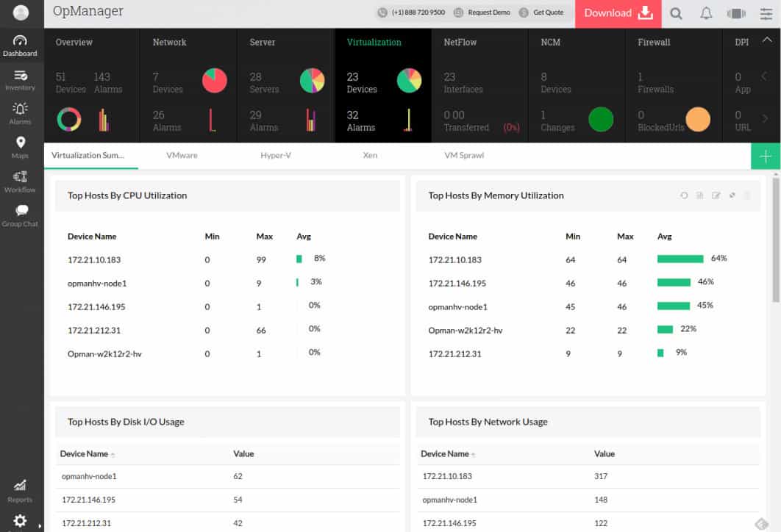Click the phone icon beside the number
Image resolution: width=781 pixels, height=532 pixels.
(x=382, y=13)
